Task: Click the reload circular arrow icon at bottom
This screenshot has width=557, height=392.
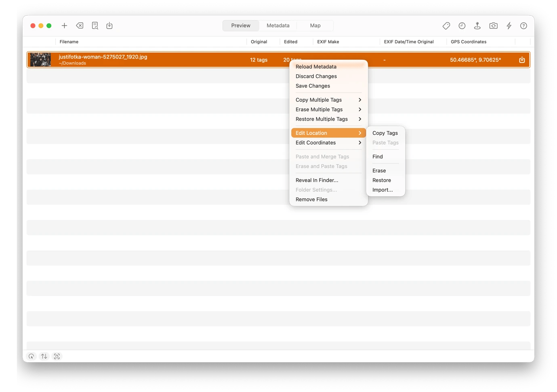Action: pyautogui.click(x=31, y=356)
